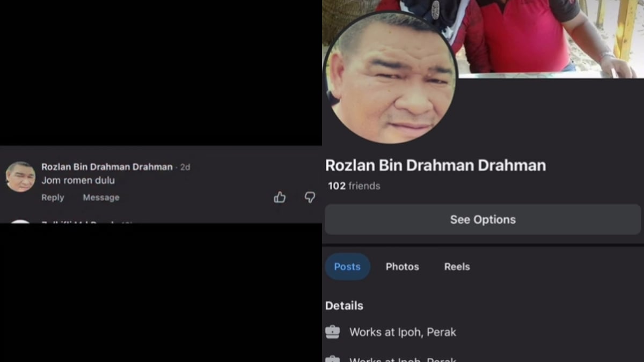
Task: Open the 102 friends list
Action: click(x=354, y=186)
